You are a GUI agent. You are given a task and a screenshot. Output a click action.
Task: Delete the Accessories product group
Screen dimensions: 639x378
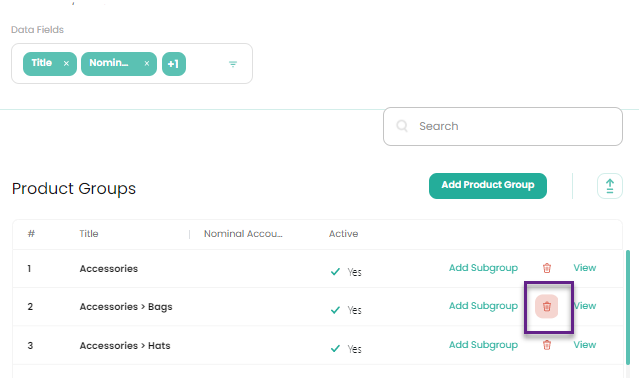tap(547, 268)
